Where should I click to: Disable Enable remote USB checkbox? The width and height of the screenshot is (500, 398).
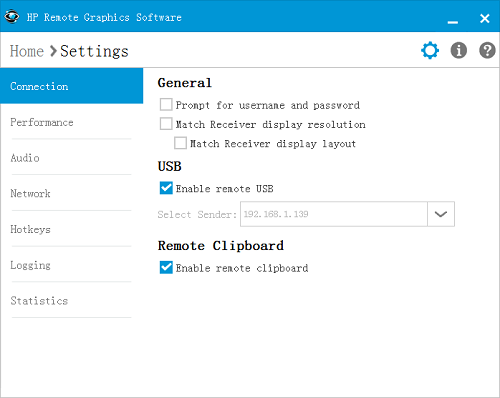tap(166, 188)
